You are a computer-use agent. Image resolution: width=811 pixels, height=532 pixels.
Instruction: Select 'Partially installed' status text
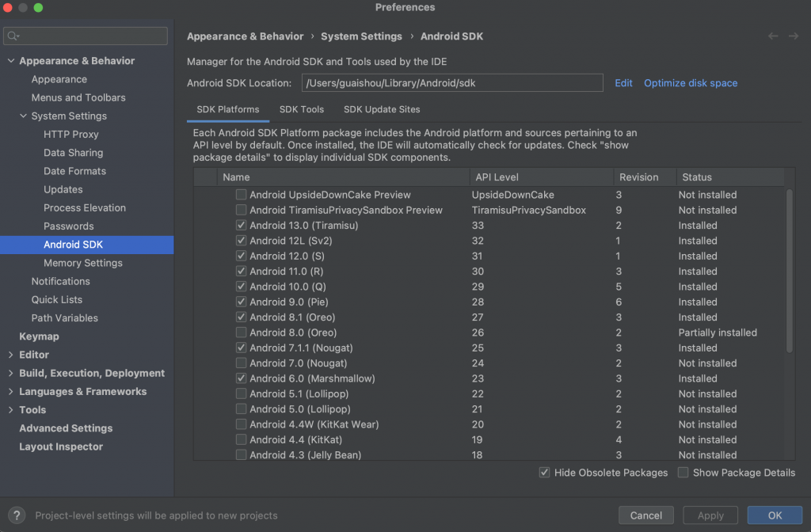[718, 332]
